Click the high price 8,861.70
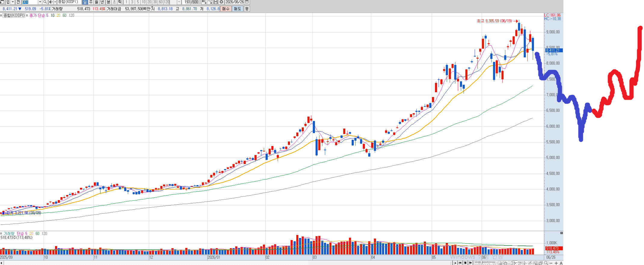 (x=190, y=9)
